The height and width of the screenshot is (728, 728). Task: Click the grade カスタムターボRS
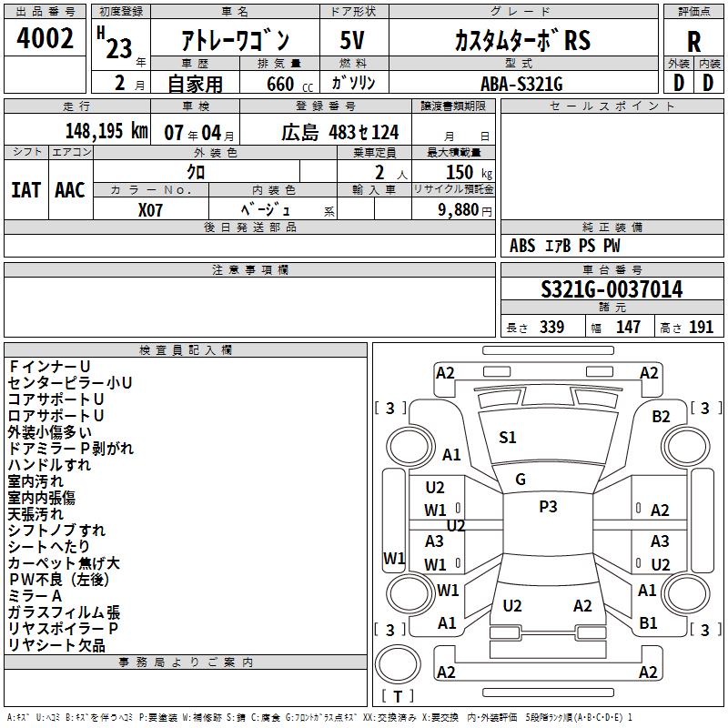522,40
